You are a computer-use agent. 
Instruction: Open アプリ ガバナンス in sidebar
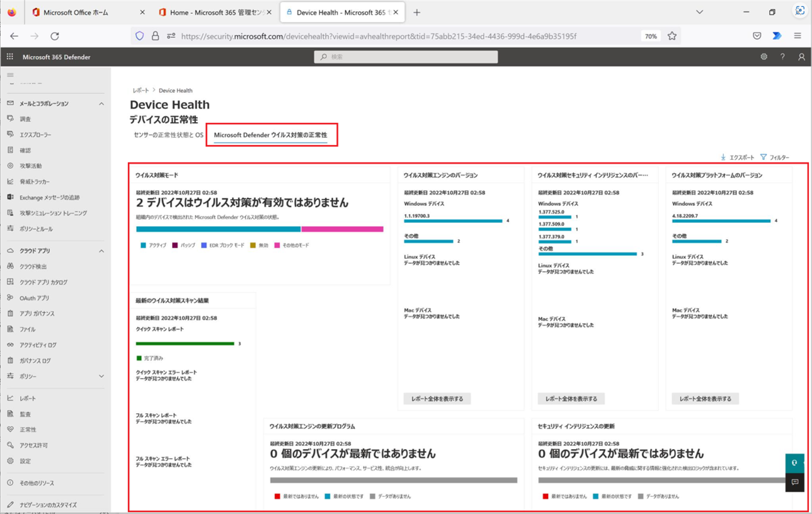point(37,314)
